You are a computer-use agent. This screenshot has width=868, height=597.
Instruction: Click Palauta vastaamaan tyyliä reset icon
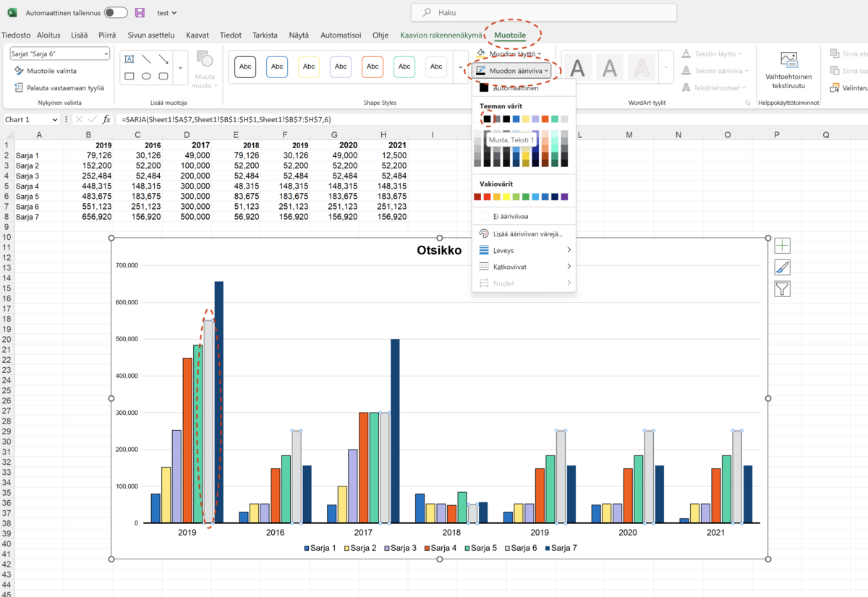coord(19,87)
